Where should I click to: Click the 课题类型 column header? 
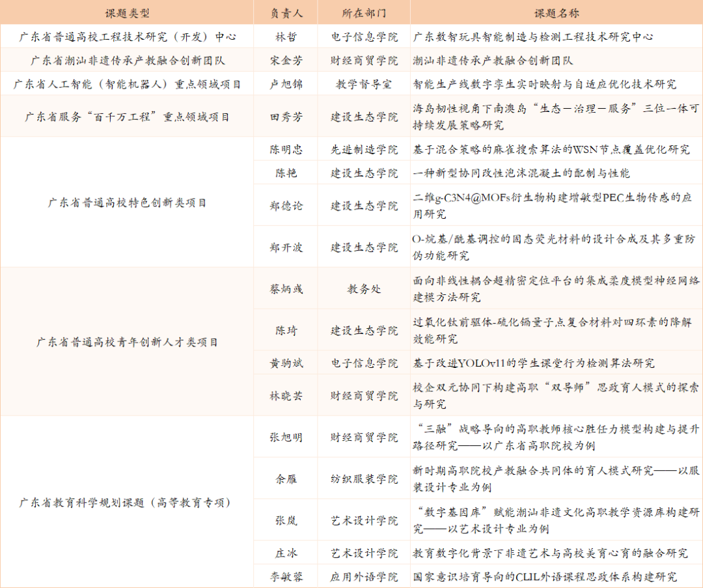(127, 13)
